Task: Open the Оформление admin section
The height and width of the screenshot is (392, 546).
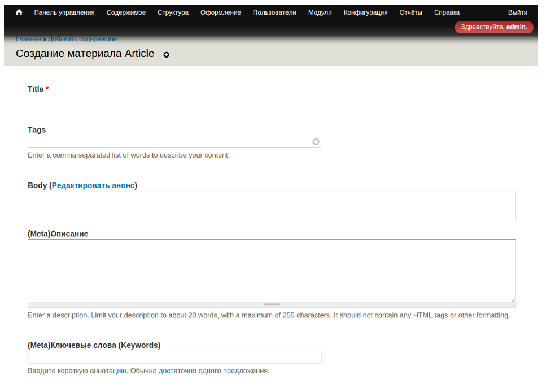Action: (x=221, y=12)
